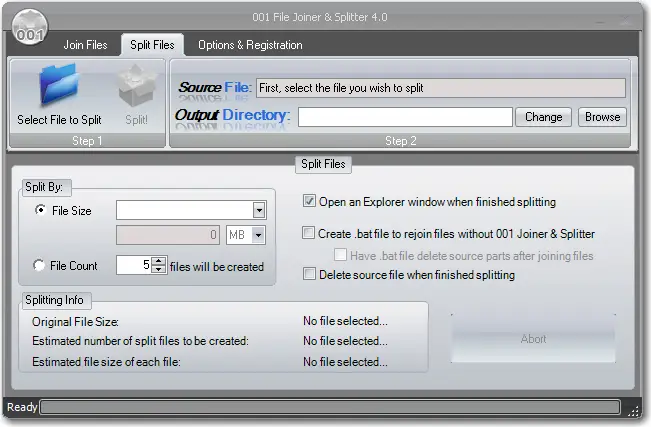Minimize the 001 File Joiner window
This screenshot has height=427, width=651.
(600, 20)
